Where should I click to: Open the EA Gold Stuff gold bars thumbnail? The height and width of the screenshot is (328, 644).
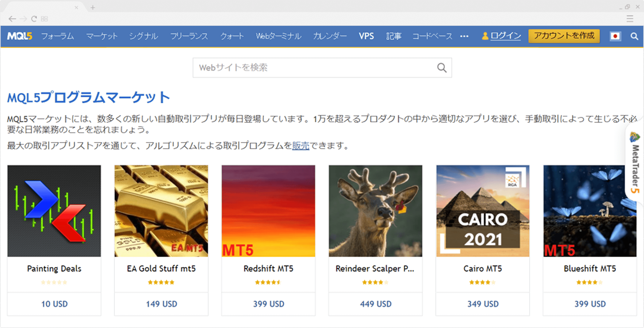(x=161, y=211)
